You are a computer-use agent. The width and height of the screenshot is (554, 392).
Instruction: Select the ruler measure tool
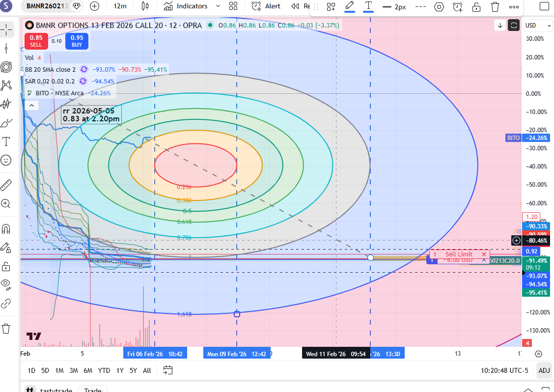(x=6, y=185)
